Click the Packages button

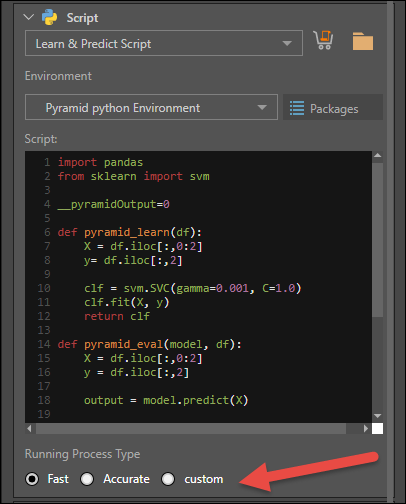coord(333,107)
